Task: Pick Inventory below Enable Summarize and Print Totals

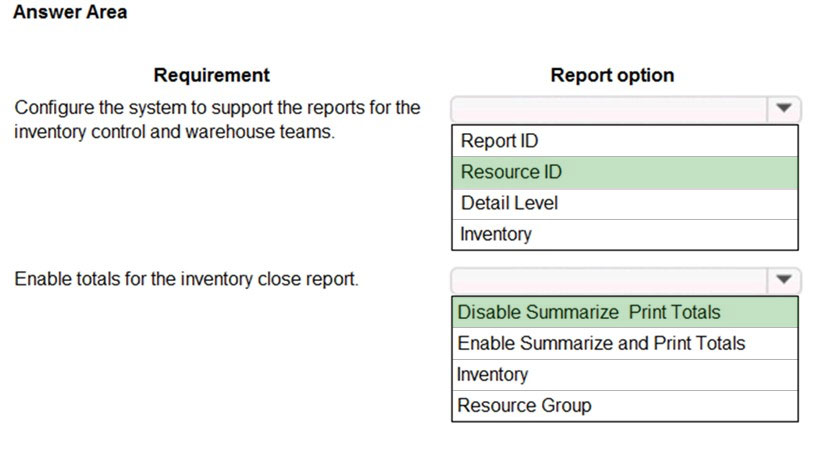Action: 625,375
